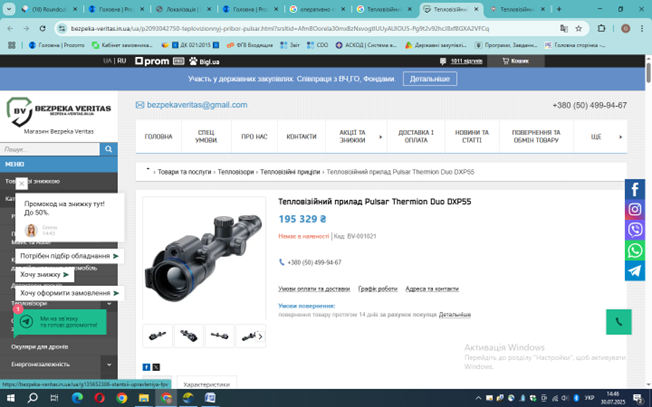
Task: Open the tab search dropdown in Chrome
Action: (8, 9)
